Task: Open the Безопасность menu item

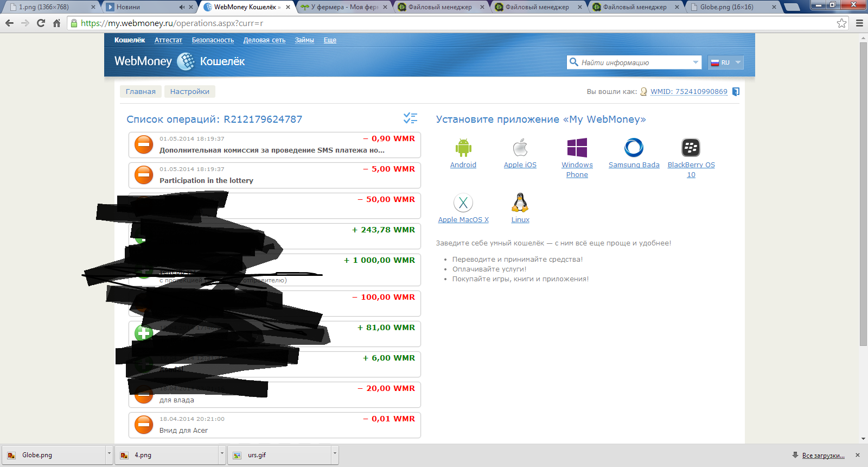Action: point(213,40)
